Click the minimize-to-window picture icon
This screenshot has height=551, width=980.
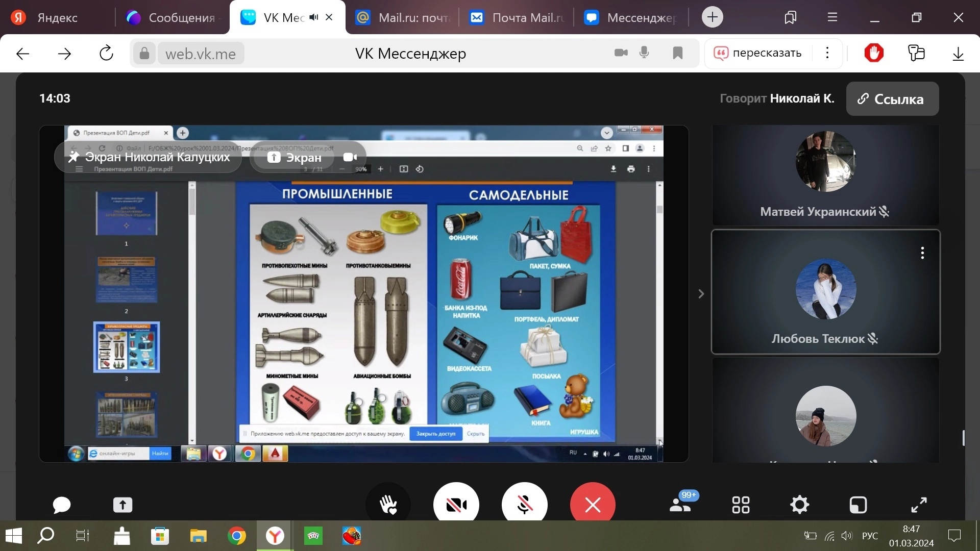pos(859,505)
